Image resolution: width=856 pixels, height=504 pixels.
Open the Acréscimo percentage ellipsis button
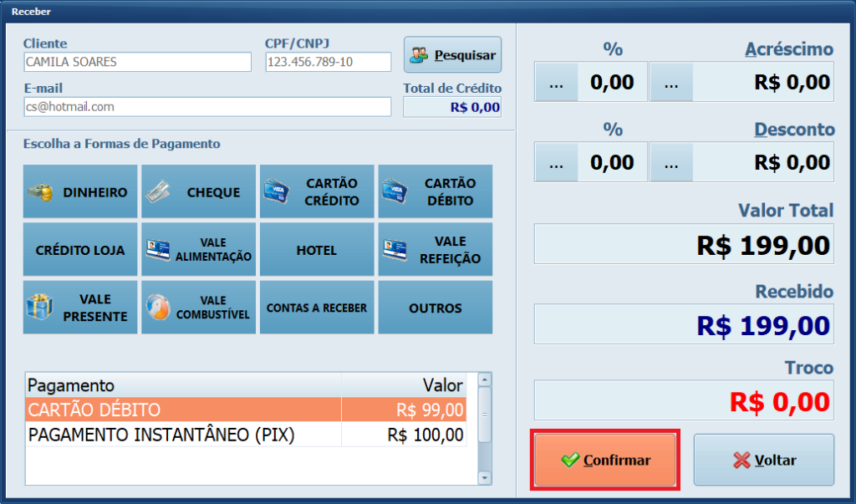point(556,82)
